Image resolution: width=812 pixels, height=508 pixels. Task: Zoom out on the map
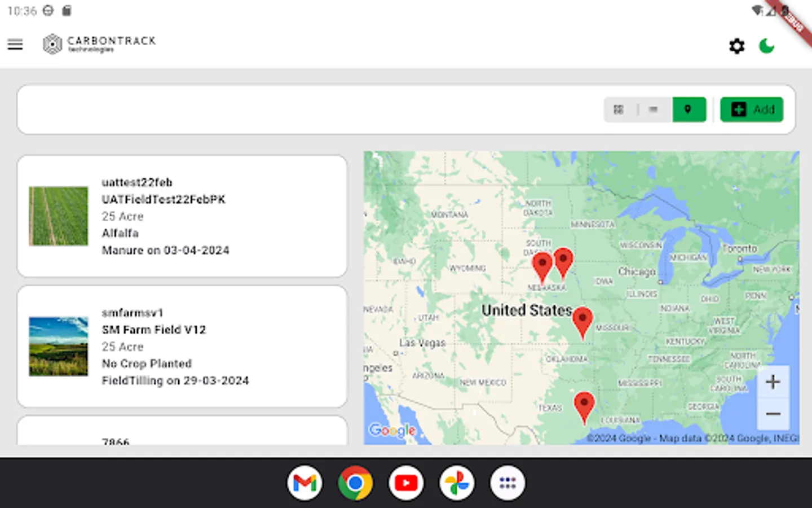[773, 414]
